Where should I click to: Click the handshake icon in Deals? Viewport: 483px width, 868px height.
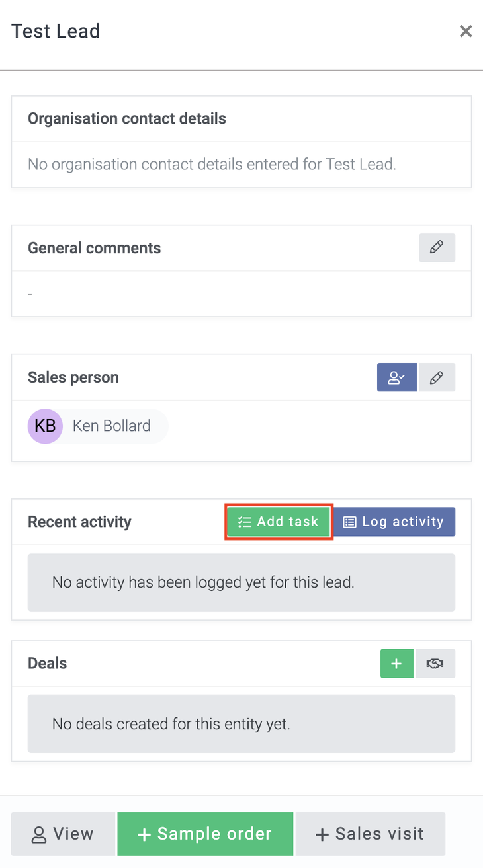(435, 664)
